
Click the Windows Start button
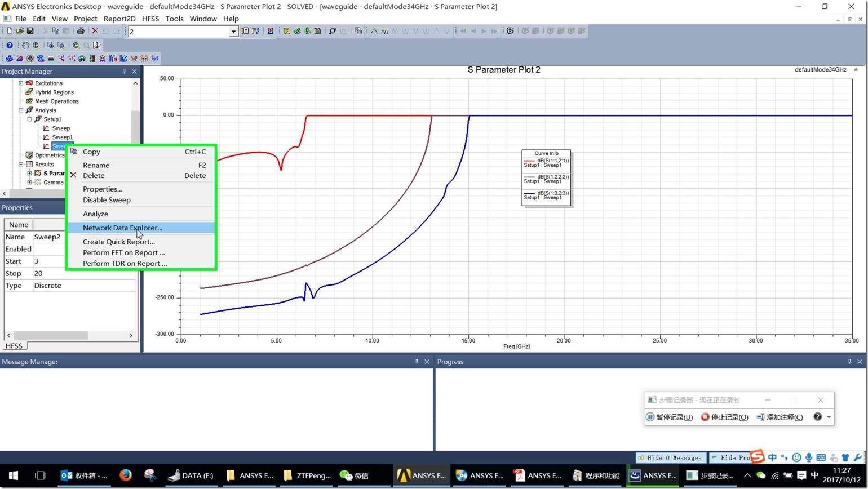[14, 475]
